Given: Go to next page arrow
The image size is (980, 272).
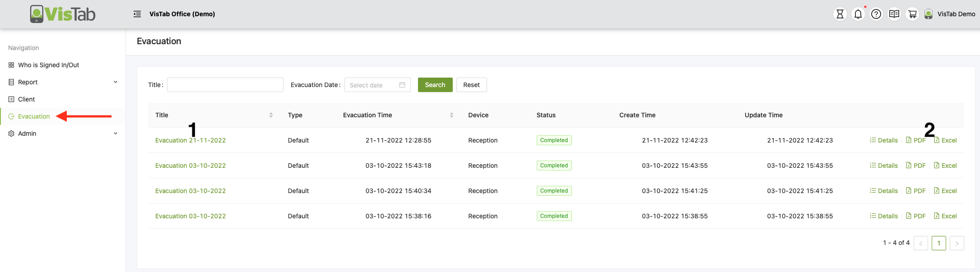Looking at the screenshot, I should (957, 243).
